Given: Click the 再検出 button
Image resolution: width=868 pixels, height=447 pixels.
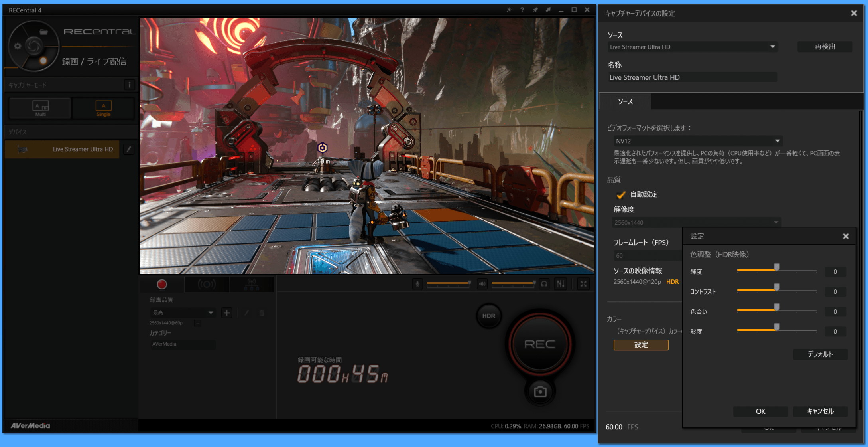Looking at the screenshot, I should point(825,47).
